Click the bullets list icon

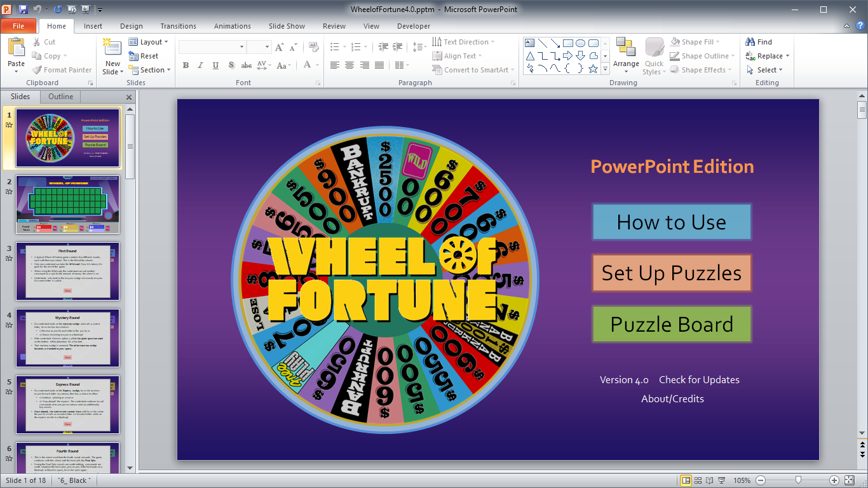coord(335,47)
